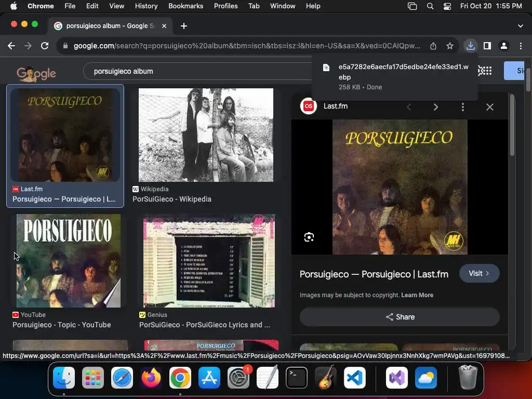Open PorSuiGieco - Wikipedia result link
The image size is (532, 399).
(171, 199)
